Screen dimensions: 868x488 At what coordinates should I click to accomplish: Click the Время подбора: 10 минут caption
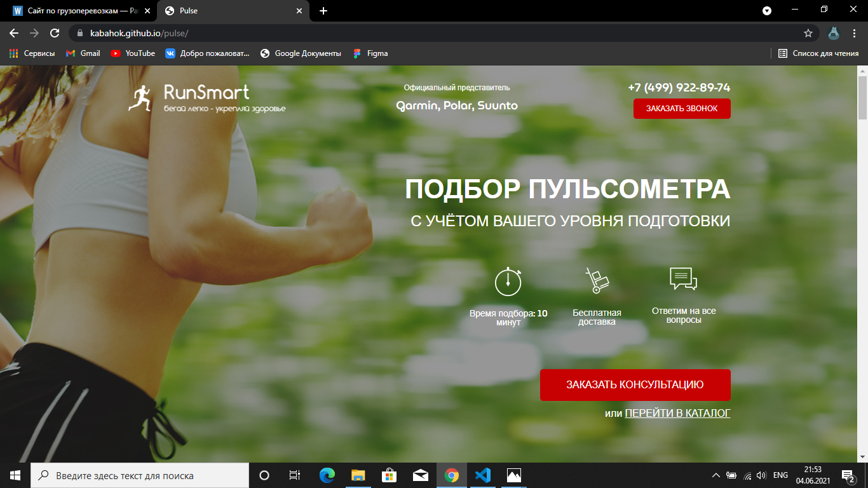coord(508,318)
